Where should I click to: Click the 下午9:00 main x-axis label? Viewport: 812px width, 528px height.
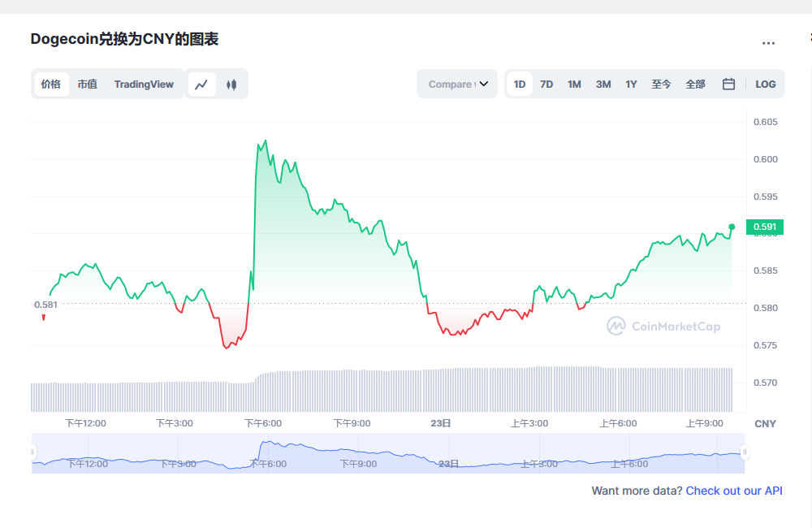pos(352,423)
